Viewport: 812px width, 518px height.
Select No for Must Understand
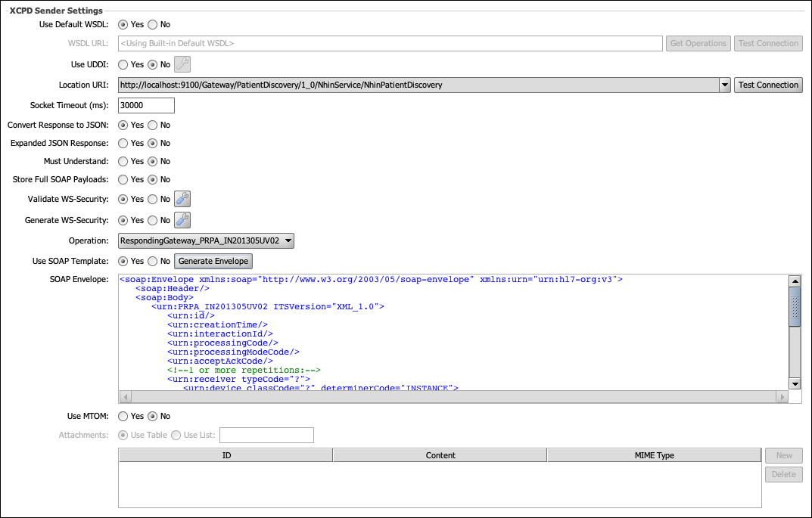[152, 162]
